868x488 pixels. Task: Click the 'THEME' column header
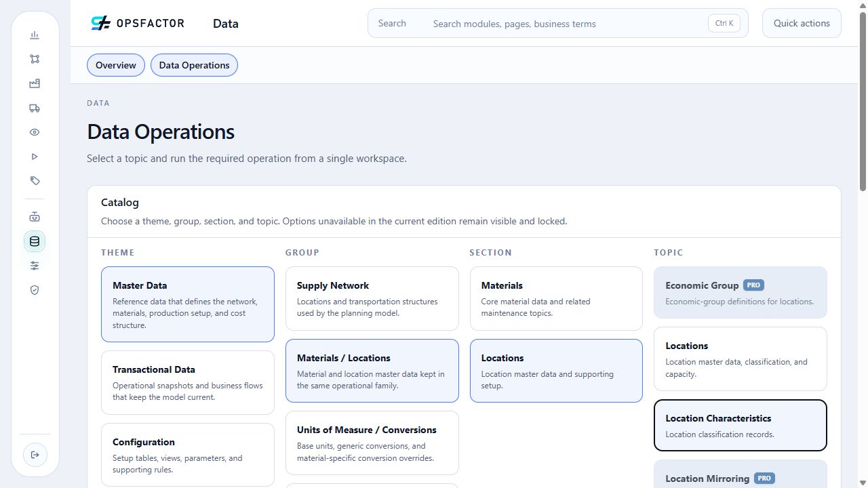118,253
